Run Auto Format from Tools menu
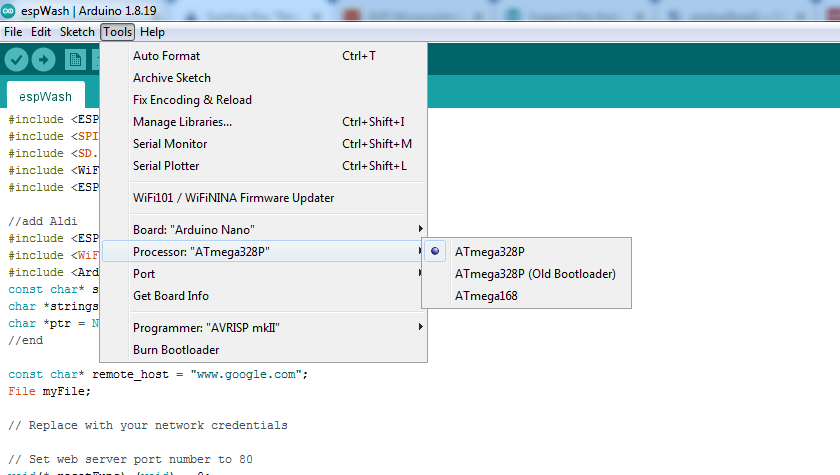The height and width of the screenshot is (475, 840). pos(166,56)
